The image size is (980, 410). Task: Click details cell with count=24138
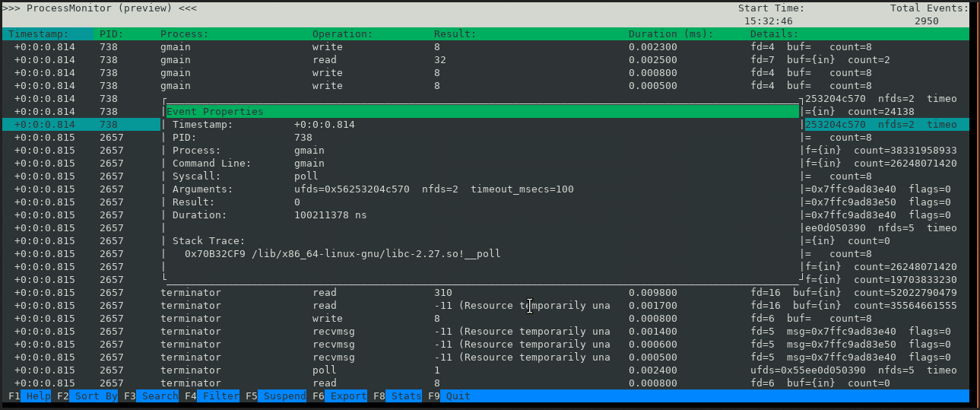pyautogui.click(x=860, y=112)
